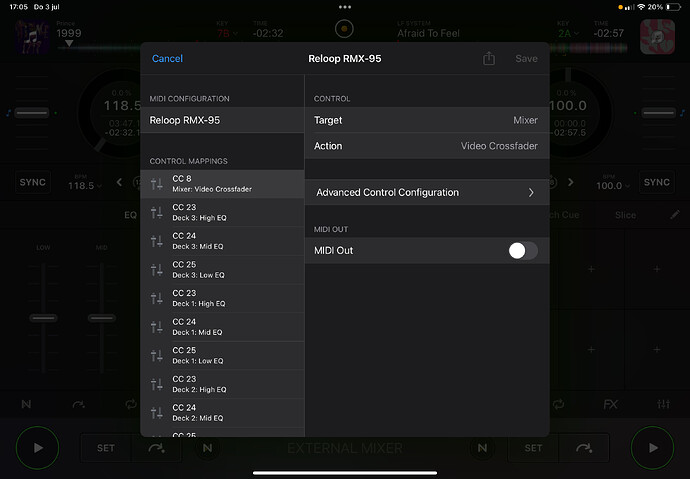Select the Reloop RMX-95 MIDI configuration row

coord(222,120)
